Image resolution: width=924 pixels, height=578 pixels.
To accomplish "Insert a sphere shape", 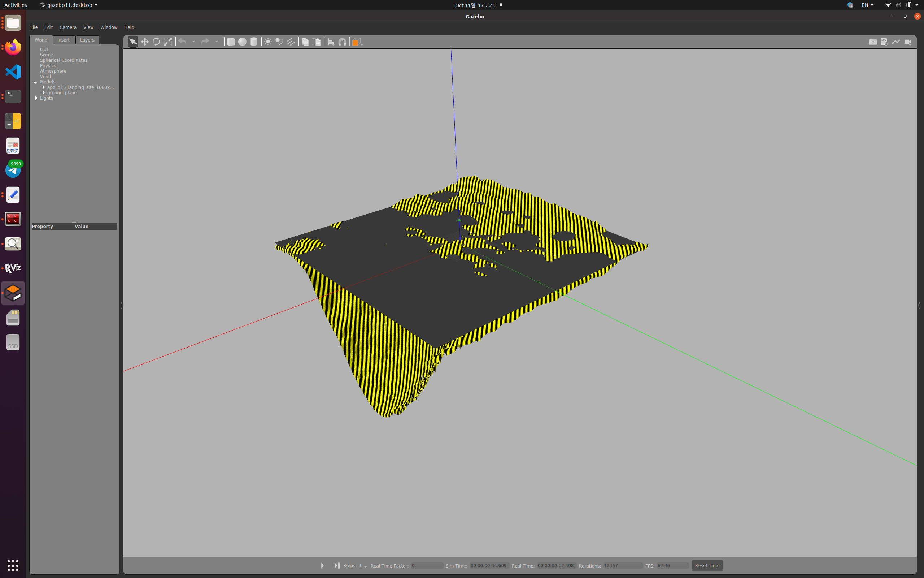I will (242, 42).
